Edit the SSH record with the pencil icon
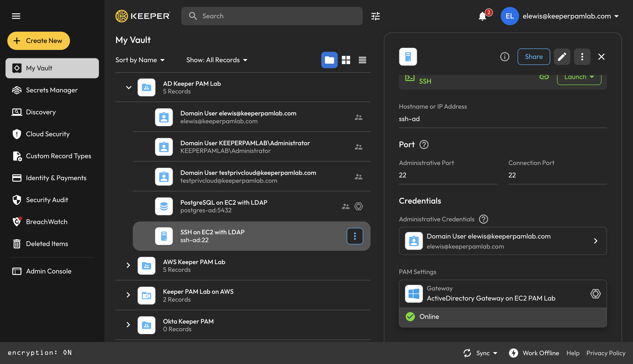The width and height of the screenshot is (633, 364). tap(562, 57)
